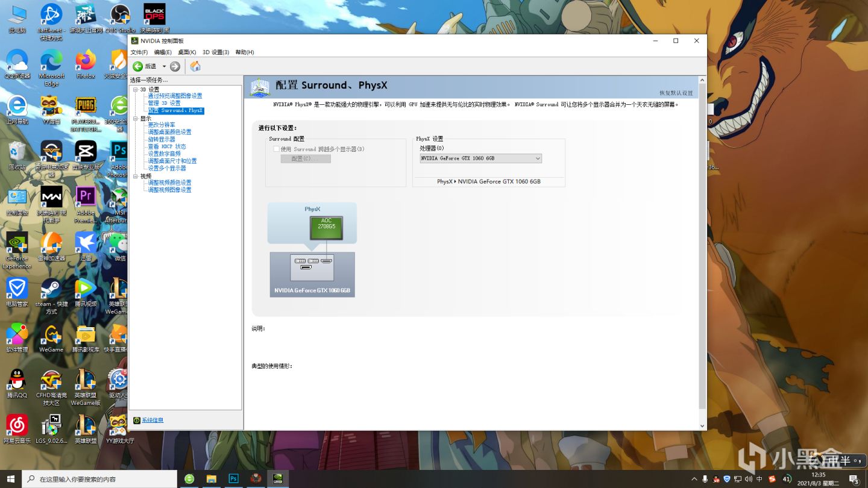Open the PhysX 处理器 dropdown
This screenshot has width=868, height=488.
pos(481,158)
